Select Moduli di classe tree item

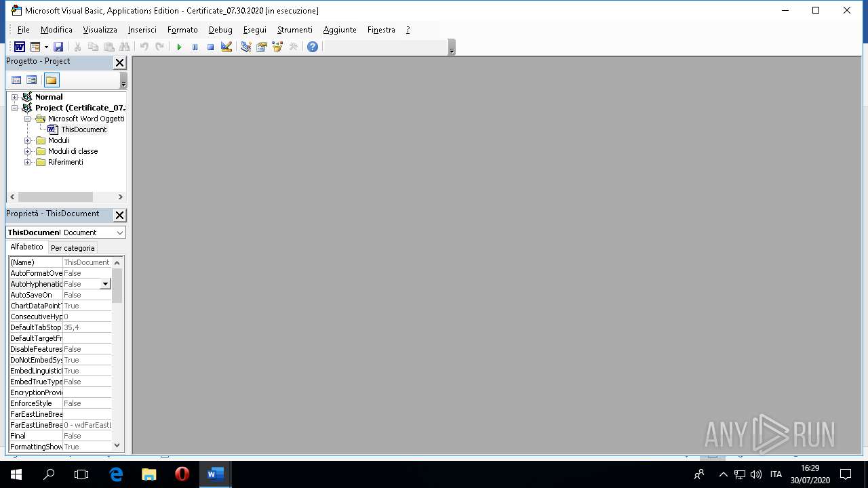[x=73, y=151]
